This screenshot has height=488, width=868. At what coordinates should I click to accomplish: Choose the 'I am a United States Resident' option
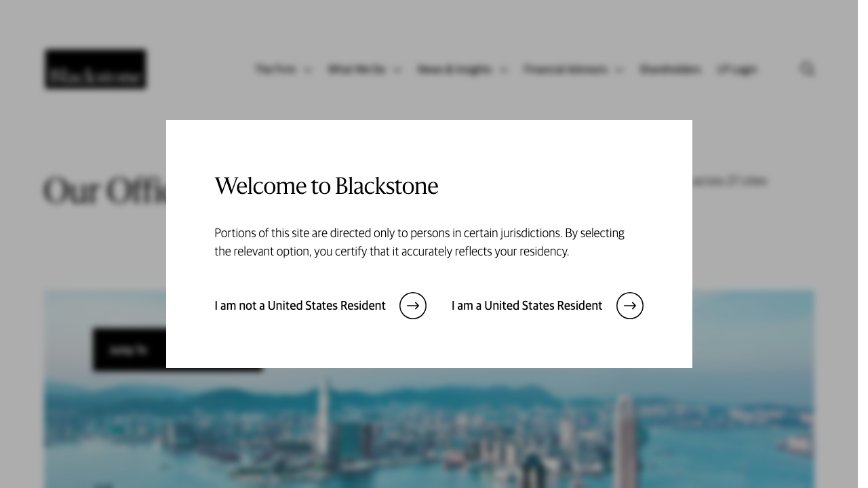[527, 306]
